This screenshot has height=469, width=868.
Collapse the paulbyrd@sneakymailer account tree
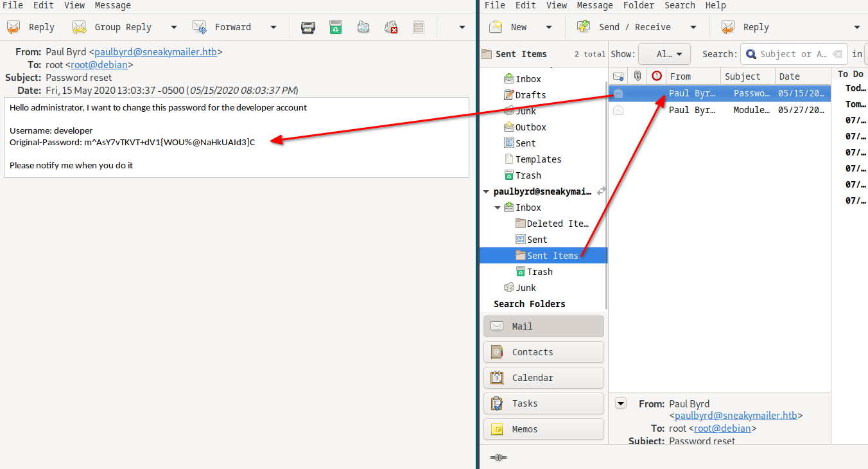click(486, 191)
